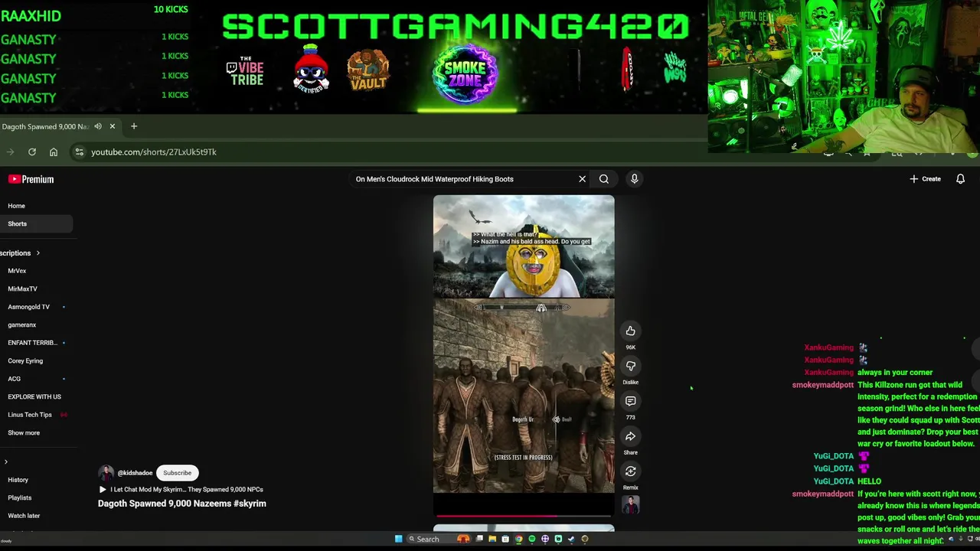The width and height of the screenshot is (980, 551).
Task: Open File Explorer from taskbar
Action: (x=492, y=539)
